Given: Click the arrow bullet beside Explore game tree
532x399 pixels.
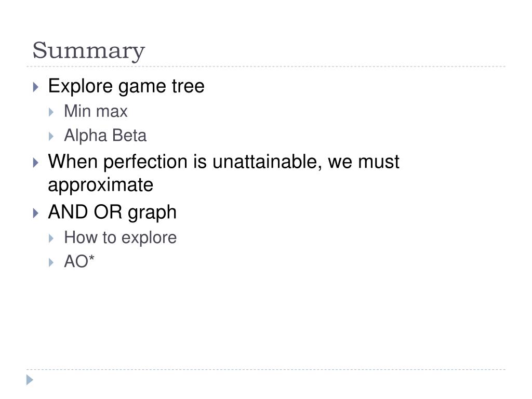Looking at the screenshot, I should coord(36,87).
